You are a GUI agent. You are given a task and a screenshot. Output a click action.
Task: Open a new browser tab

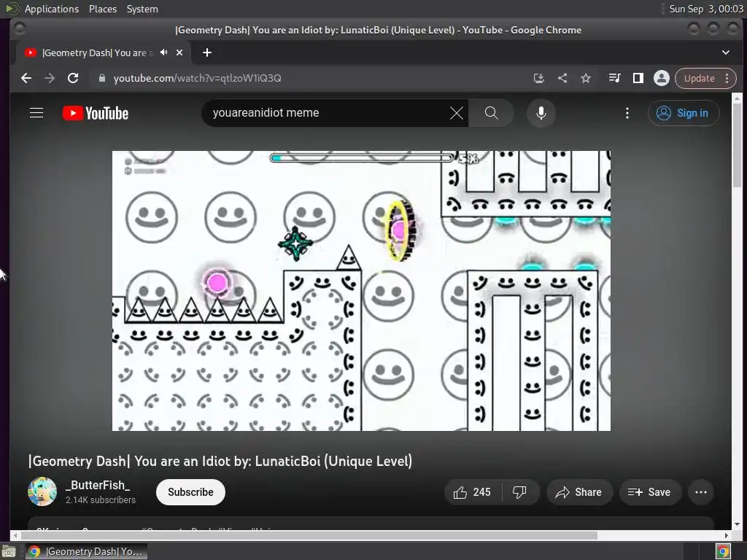click(x=206, y=52)
